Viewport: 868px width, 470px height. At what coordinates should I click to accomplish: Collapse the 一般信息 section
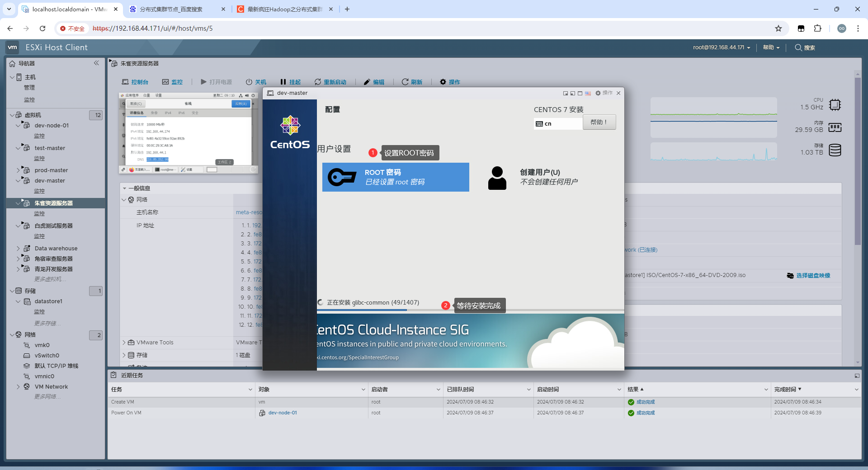tap(124, 188)
